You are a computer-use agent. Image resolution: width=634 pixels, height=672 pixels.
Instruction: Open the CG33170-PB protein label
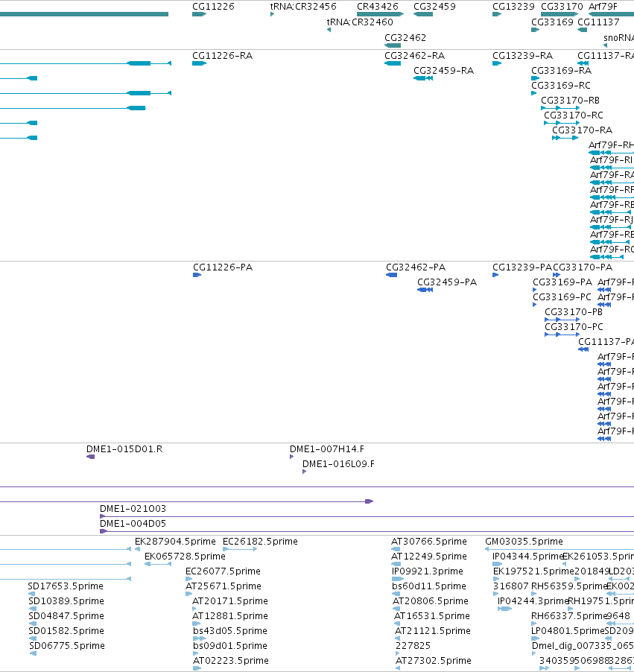click(574, 312)
